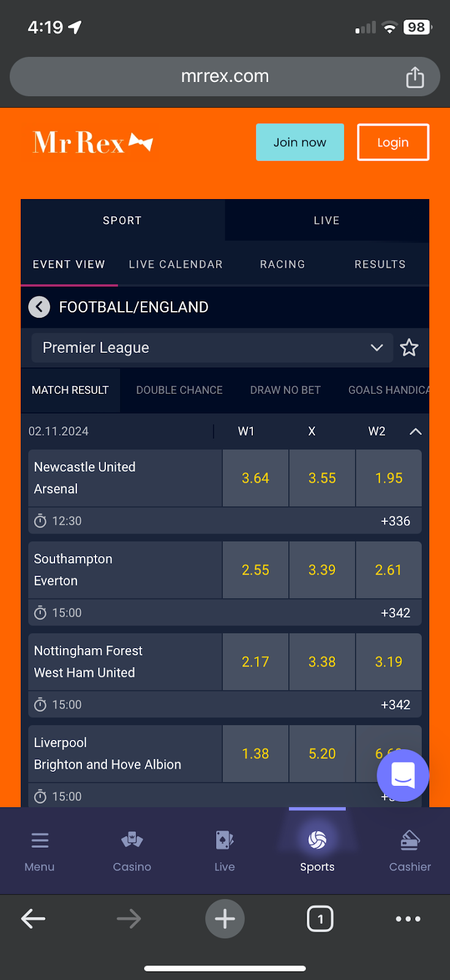Click the Login button
450x980 pixels.
point(393,143)
